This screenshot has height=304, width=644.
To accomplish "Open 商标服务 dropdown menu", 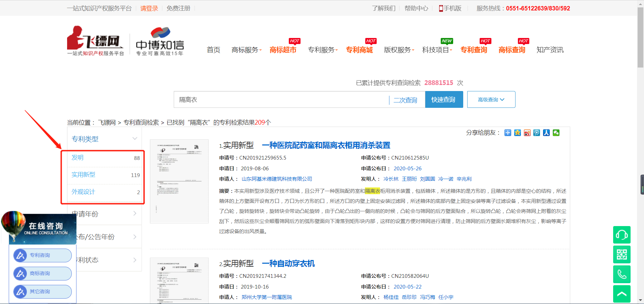I will pyautogui.click(x=247, y=50).
